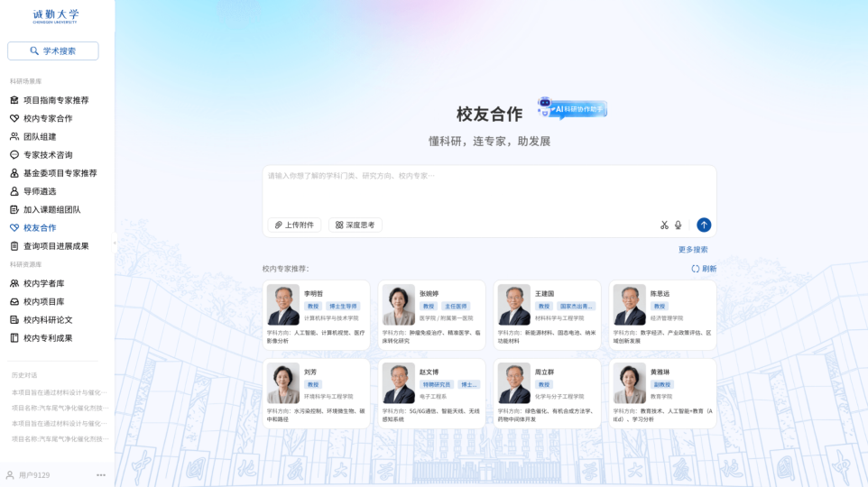Click the 查询项目进展成果 clipboard icon
868x487 pixels.
pyautogui.click(x=14, y=246)
